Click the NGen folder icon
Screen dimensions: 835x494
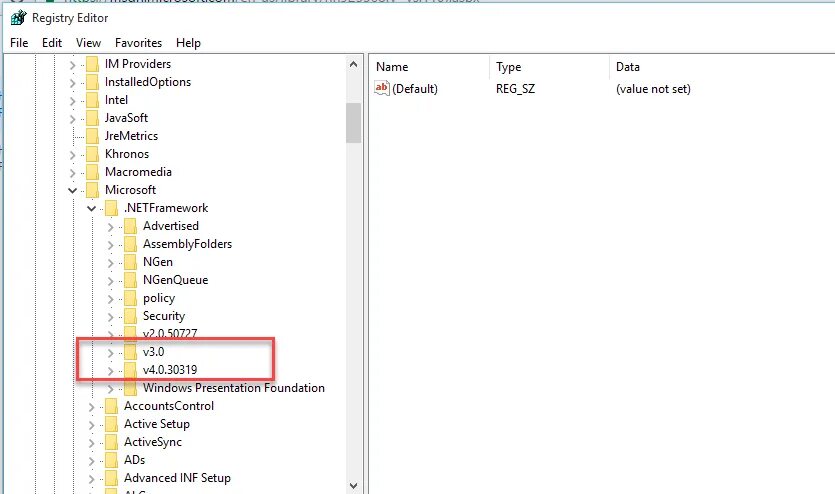(131, 262)
